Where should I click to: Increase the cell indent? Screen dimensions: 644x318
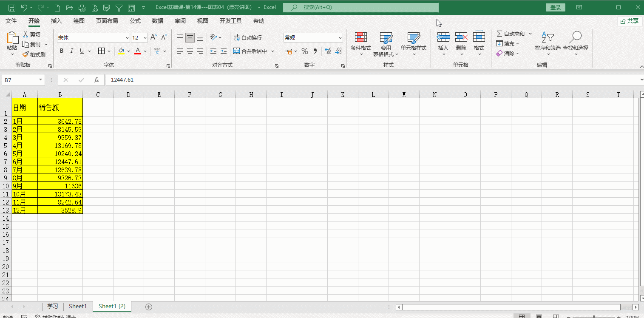point(223,51)
